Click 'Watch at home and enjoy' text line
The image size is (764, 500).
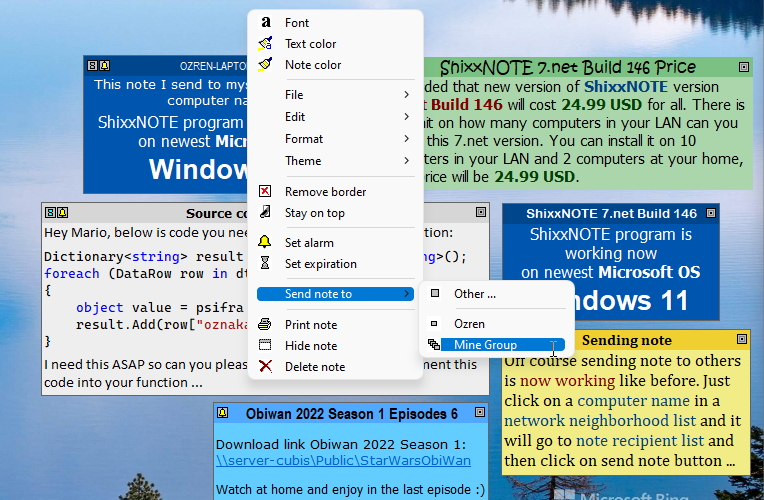tap(350, 489)
